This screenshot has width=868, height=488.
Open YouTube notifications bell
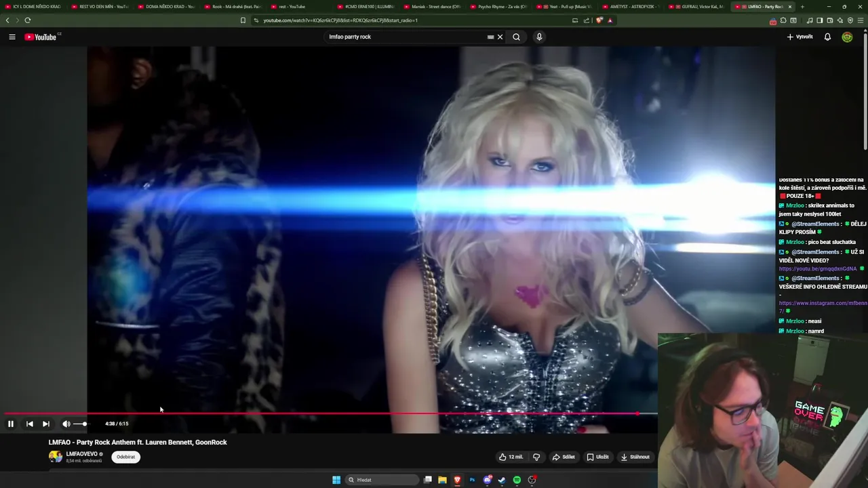tap(827, 37)
